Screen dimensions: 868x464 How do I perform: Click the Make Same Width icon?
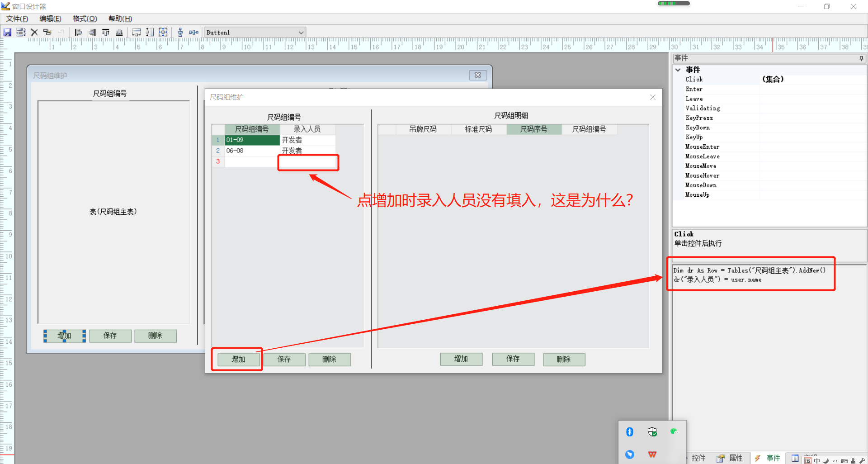pos(136,33)
